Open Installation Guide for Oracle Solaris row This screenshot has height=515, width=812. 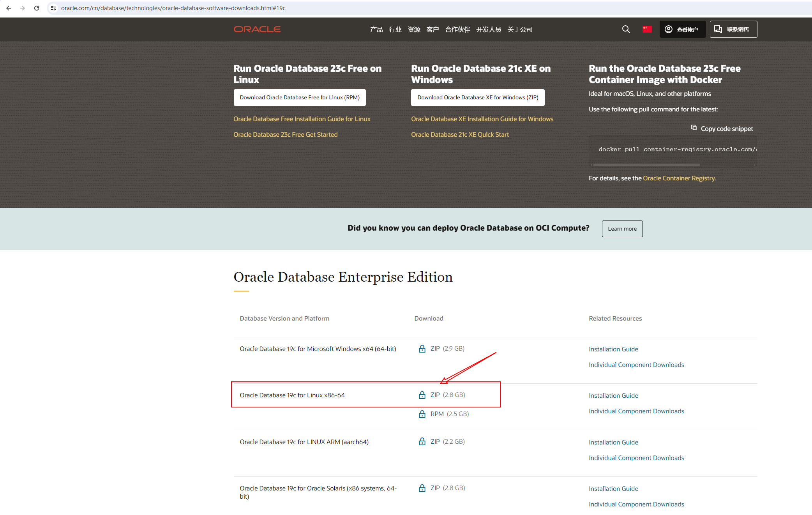[613, 489]
